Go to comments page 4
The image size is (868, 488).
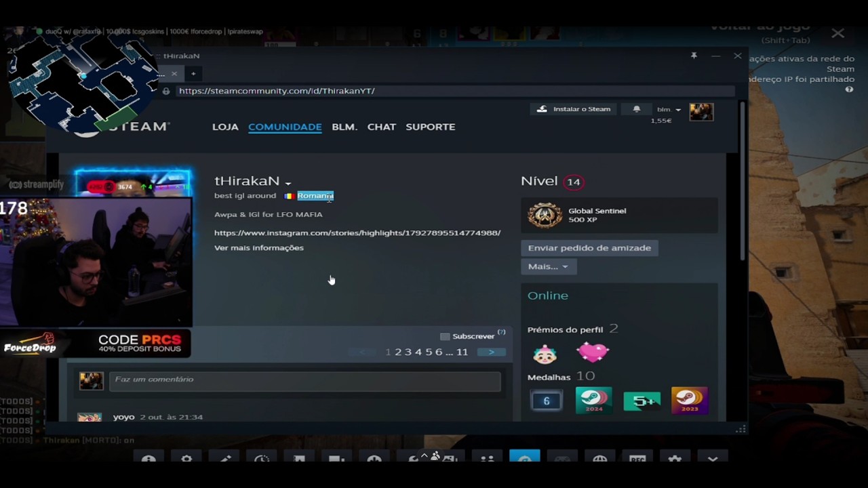[418, 352]
